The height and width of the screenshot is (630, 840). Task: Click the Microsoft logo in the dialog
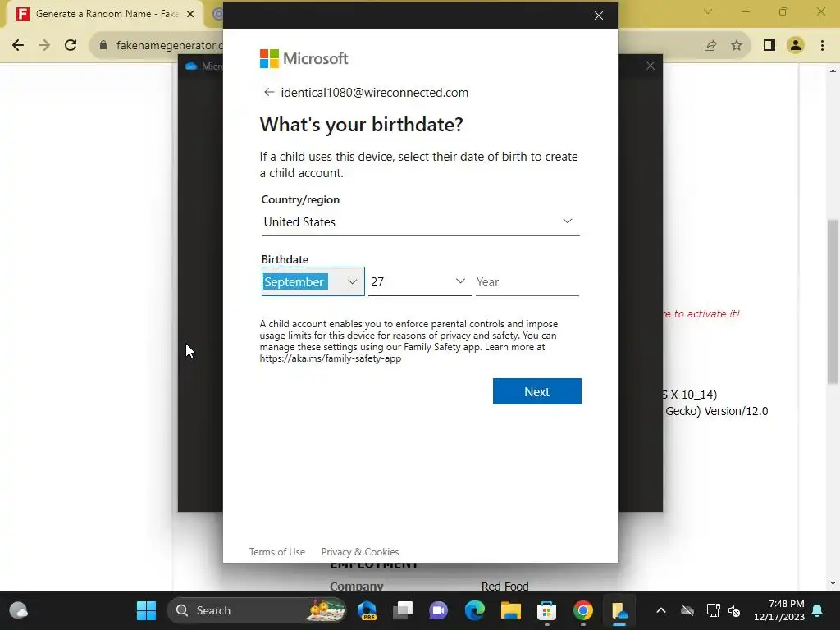304,58
